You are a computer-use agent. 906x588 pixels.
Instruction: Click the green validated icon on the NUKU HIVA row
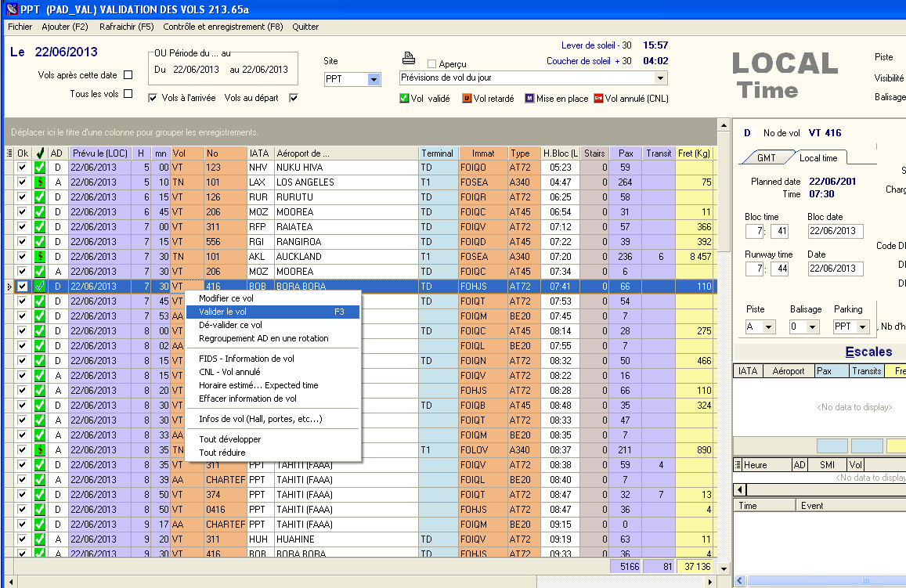click(39, 168)
